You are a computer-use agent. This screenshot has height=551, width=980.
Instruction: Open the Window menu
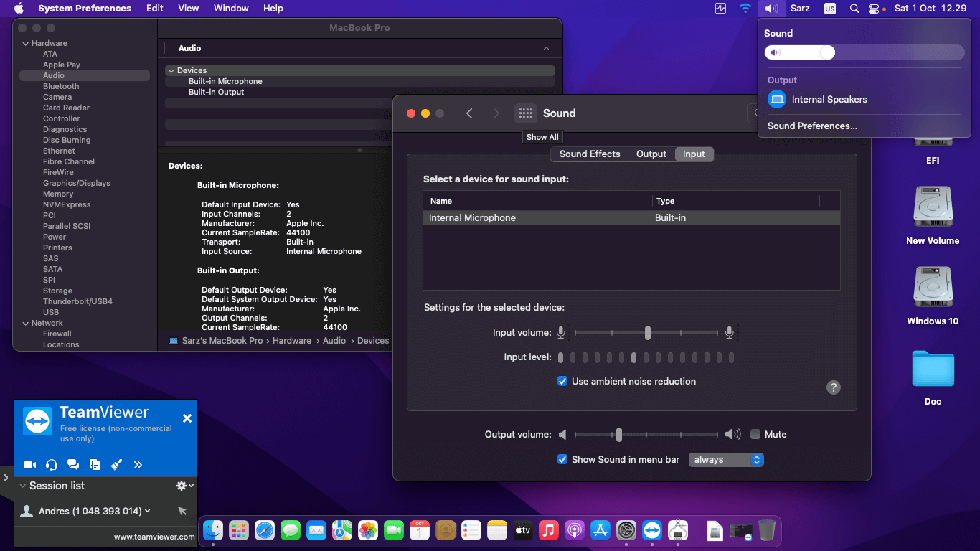tap(231, 9)
